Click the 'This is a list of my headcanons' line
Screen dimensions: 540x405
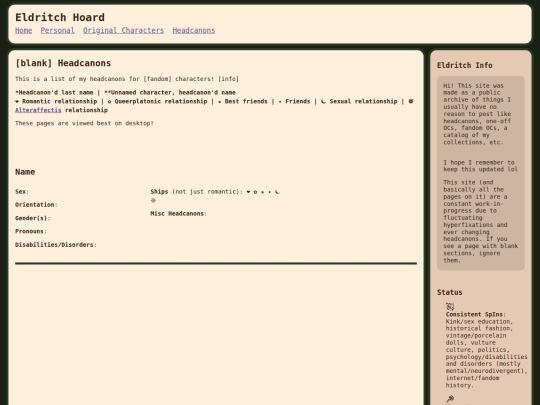[x=127, y=79]
